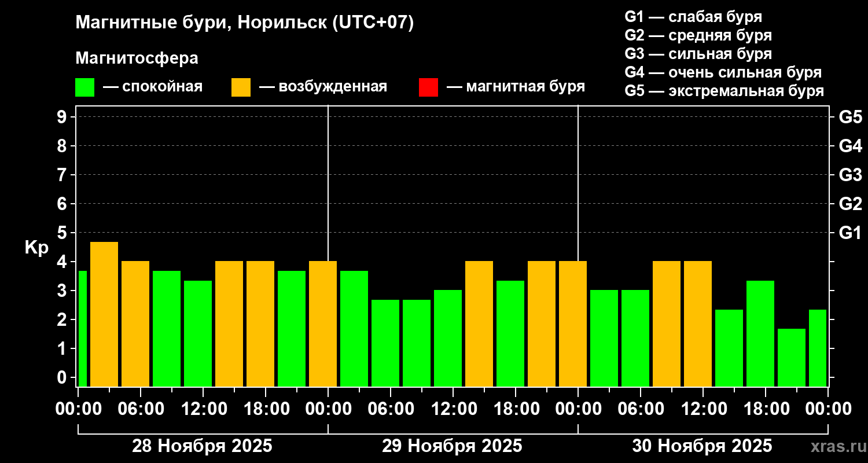Click the Магнитосфера heading
The width and height of the screenshot is (868, 463).
point(137,58)
